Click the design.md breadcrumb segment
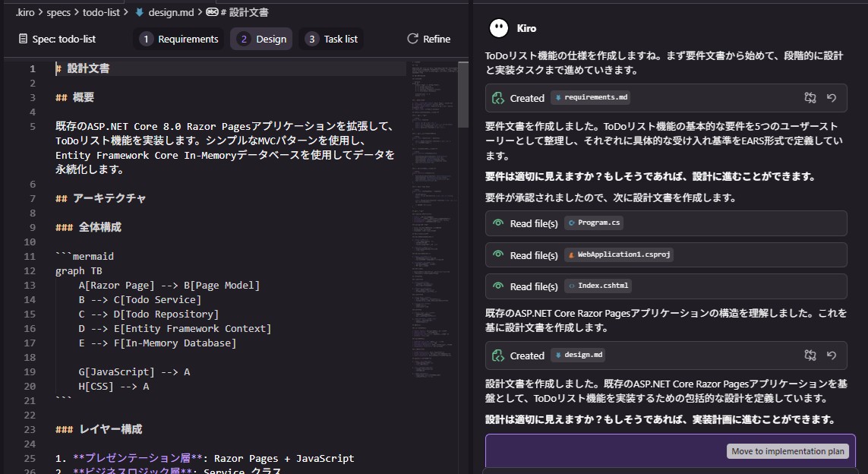This screenshot has width=868, height=474. (x=171, y=12)
